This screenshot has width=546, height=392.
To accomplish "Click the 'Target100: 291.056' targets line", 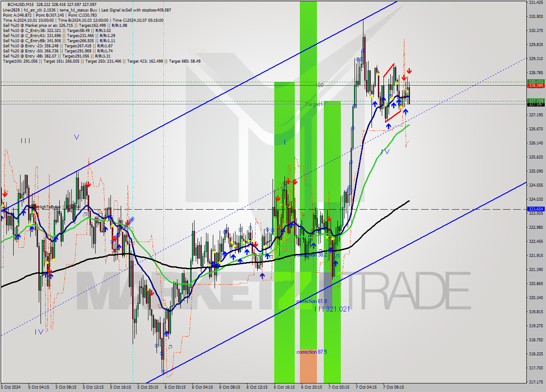I will coord(102,61).
